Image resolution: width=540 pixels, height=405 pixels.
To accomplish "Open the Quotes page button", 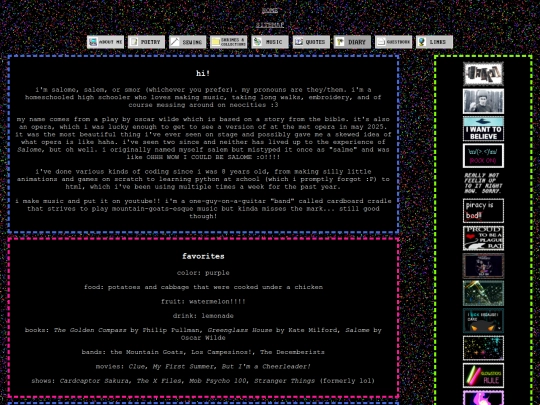I will 311,42.
